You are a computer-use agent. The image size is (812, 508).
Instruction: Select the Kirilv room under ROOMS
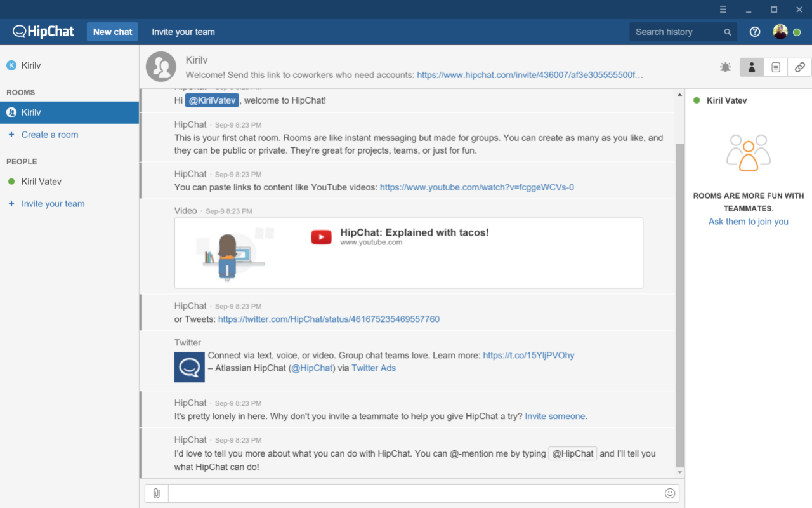(69, 112)
